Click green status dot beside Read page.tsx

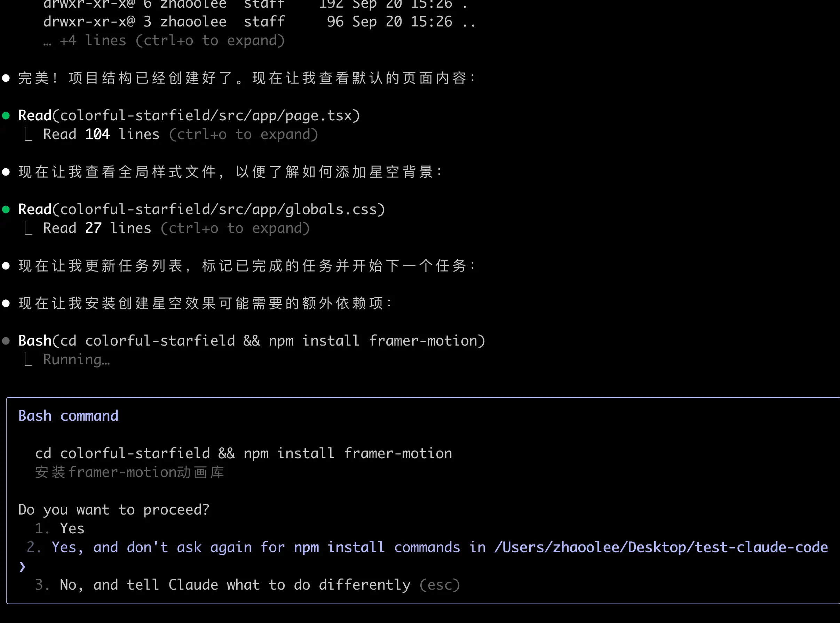[x=6, y=115]
